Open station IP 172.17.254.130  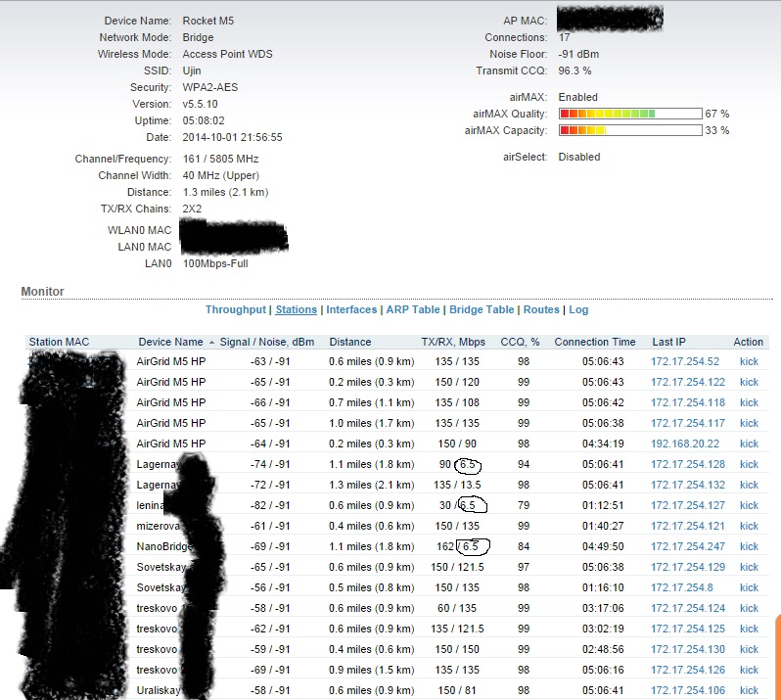click(x=688, y=649)
